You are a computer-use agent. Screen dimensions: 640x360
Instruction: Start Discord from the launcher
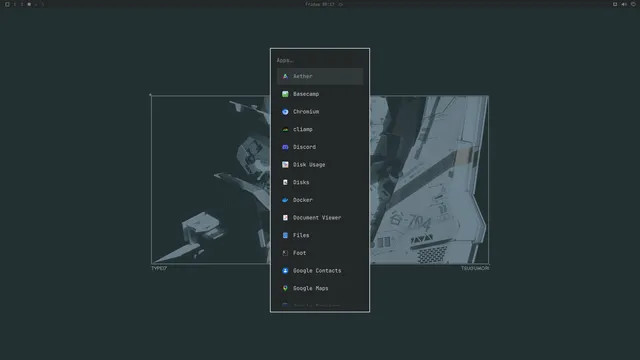(320, 147)
